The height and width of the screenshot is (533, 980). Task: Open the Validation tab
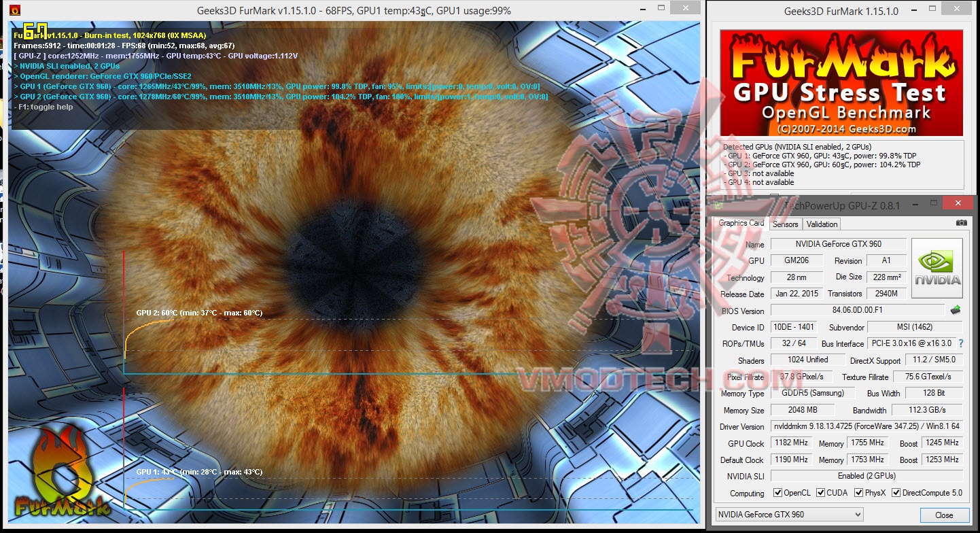[822, 224]
